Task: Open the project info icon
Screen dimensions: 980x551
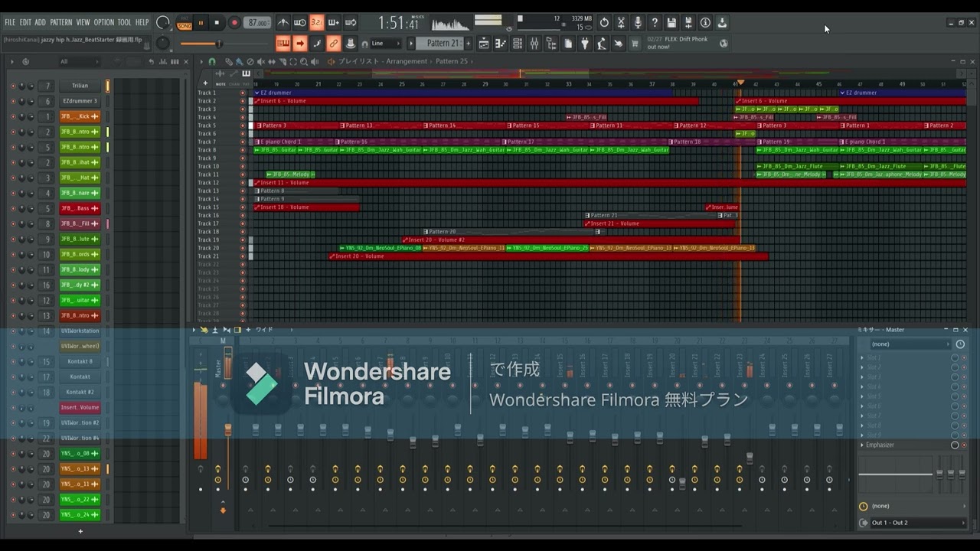Action: pos(705,23)
